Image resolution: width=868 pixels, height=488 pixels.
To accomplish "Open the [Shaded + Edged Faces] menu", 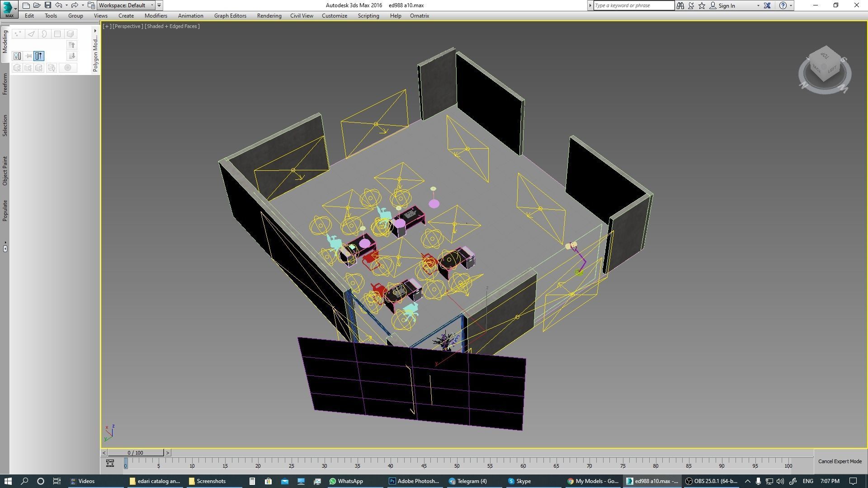I will [x=172, y=26].
